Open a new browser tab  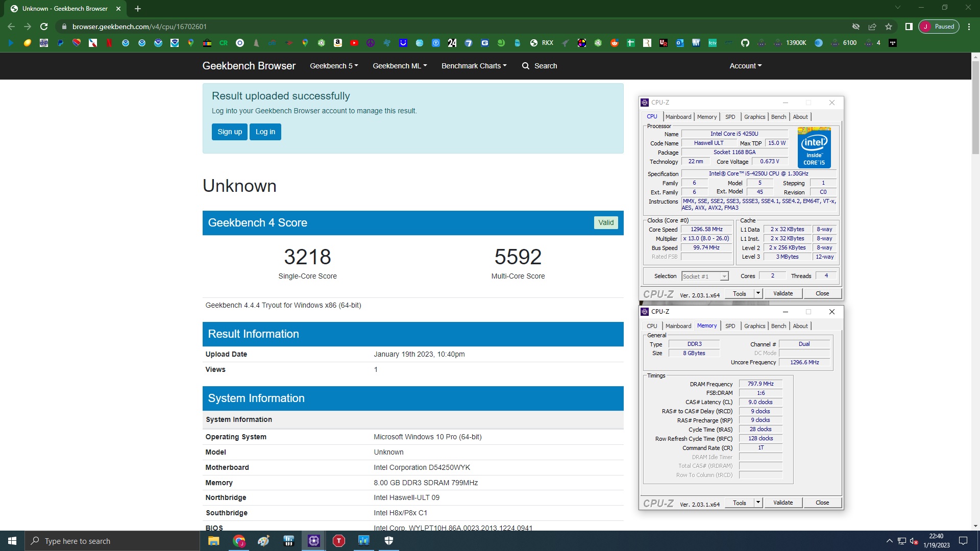click(138, 9)
